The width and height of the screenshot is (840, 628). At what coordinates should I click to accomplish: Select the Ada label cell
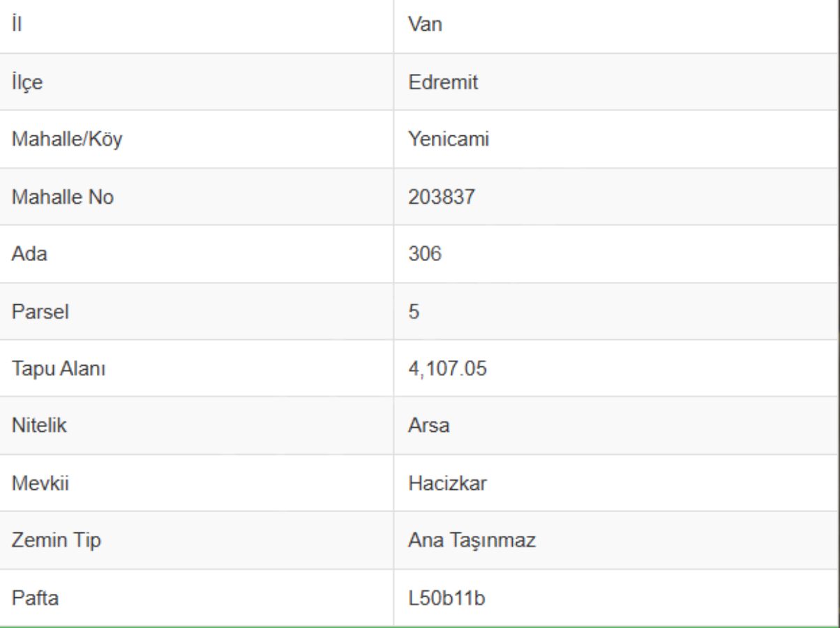pyautogui.click(x=196, y=254)
